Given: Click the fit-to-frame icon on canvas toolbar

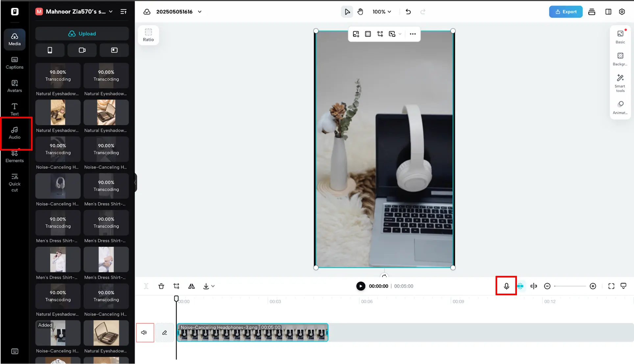Looking at the screenshot, I should (368, 34).
